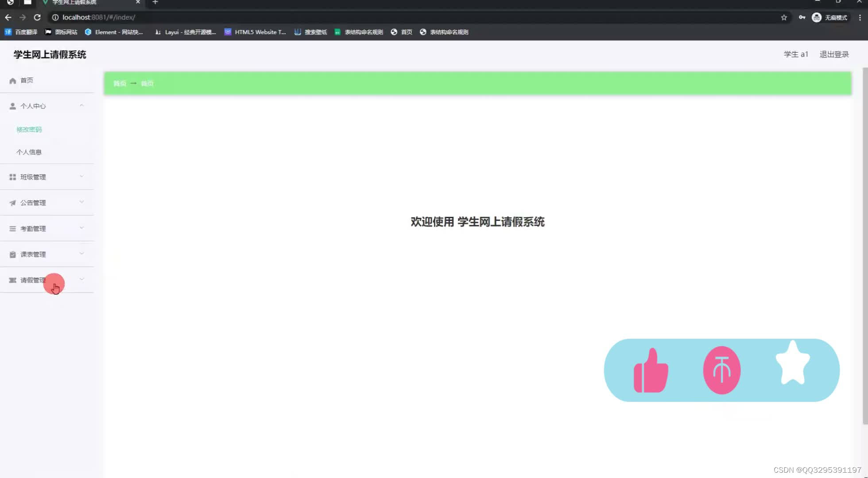868x478 pixels.
Task: Click the password key icon
Action: (x=802, y=17)
